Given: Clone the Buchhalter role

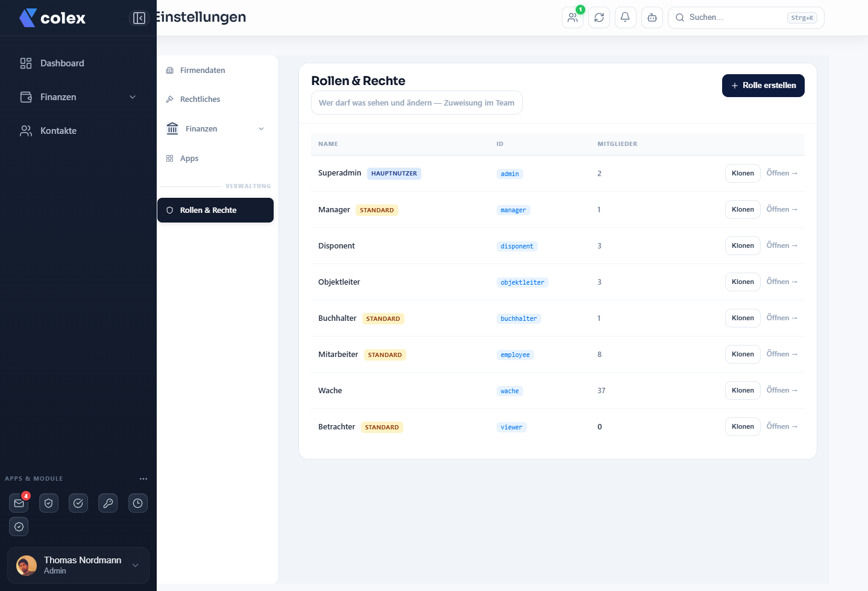Looking at the screenshot, I should pos(743,318).
